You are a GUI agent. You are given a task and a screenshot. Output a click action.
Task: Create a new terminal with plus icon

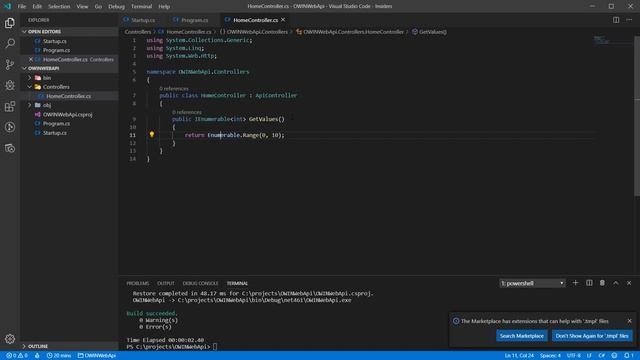(575, 283)
